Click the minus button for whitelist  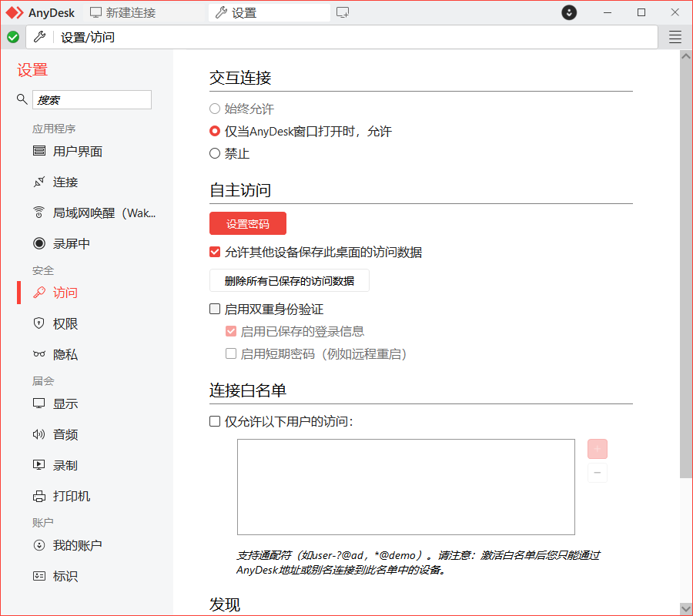[x=597, y=473]
